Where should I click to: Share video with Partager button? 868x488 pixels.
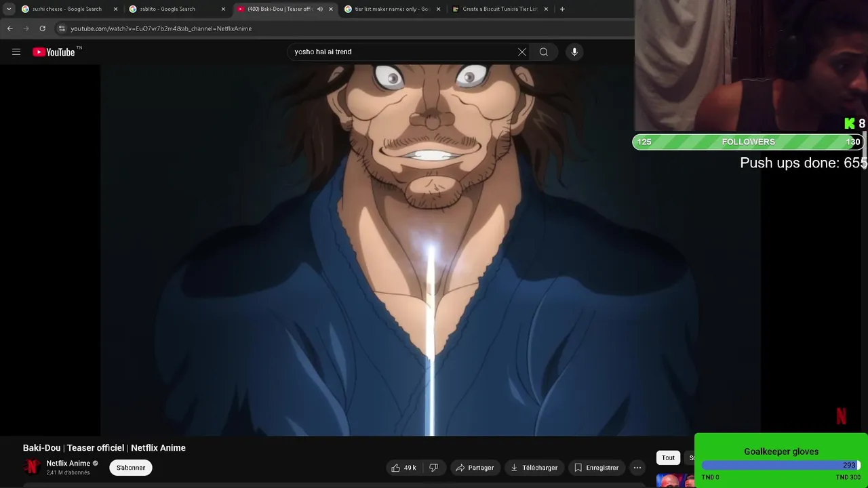point(475,468)
